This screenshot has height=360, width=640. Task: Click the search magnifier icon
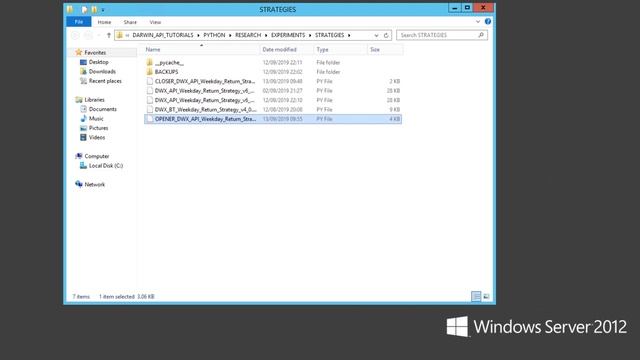point(481,36)
